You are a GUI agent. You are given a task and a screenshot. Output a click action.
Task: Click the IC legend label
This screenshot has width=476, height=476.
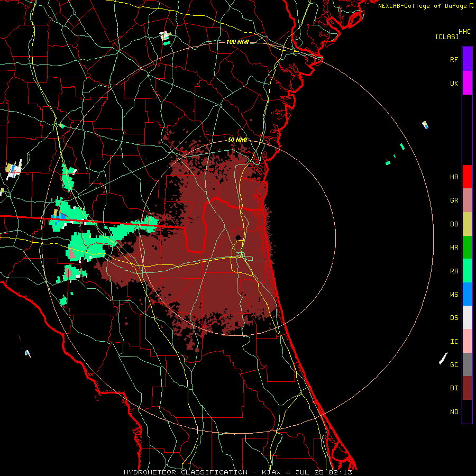(454, 342)
